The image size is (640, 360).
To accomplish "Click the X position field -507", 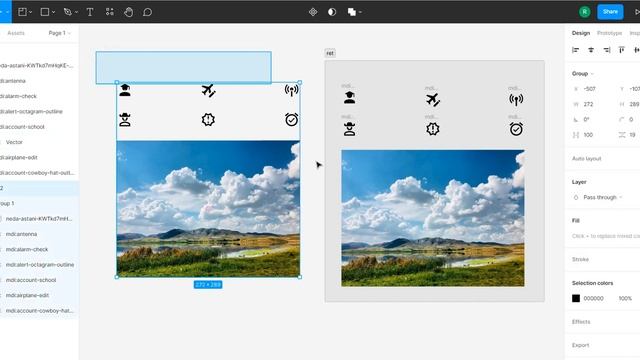I will coord(589,89).
